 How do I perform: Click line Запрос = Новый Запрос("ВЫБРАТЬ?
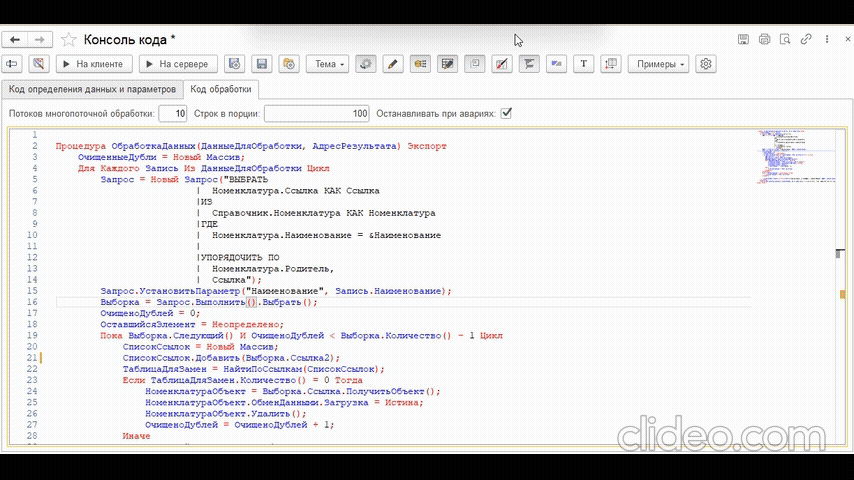point(184,179)
